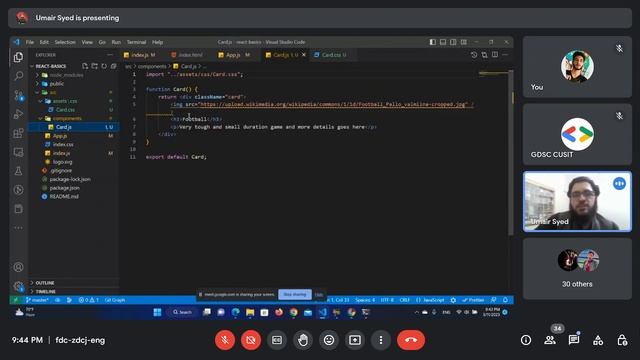Image resolution: width=640 pixels, height=360 pixels.
Task: Unmute the microphone in Meet
Action: point(225,340)
